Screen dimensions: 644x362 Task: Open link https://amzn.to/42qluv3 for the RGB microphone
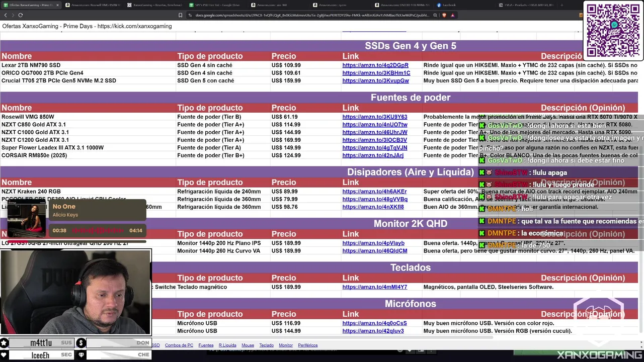(373, 331)
